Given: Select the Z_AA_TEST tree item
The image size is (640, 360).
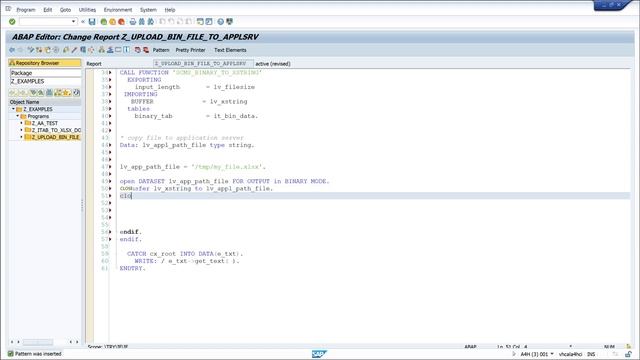Looking at the screenshot, I should pyautogui.click(x=44, y=123).
